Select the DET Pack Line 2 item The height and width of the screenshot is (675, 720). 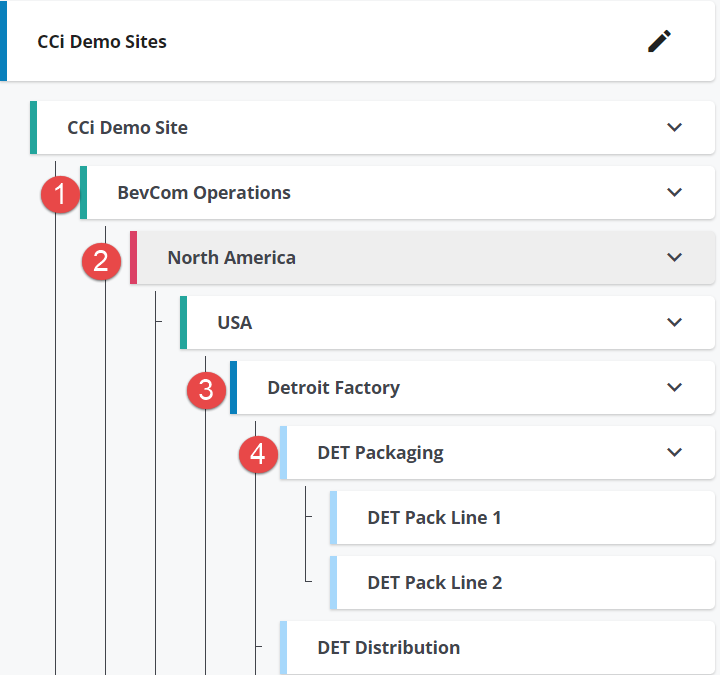point(434,583)
